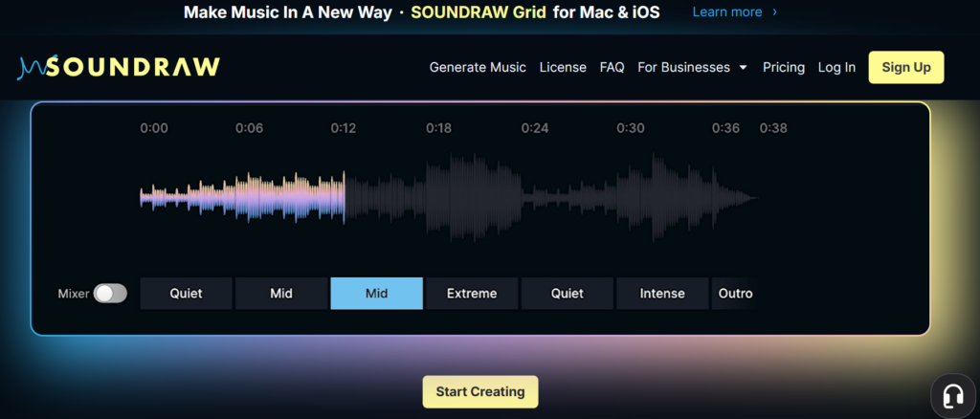Screen dimensions: 980x419
Task: Click the 0:00 time label
Action: point(154,128)
